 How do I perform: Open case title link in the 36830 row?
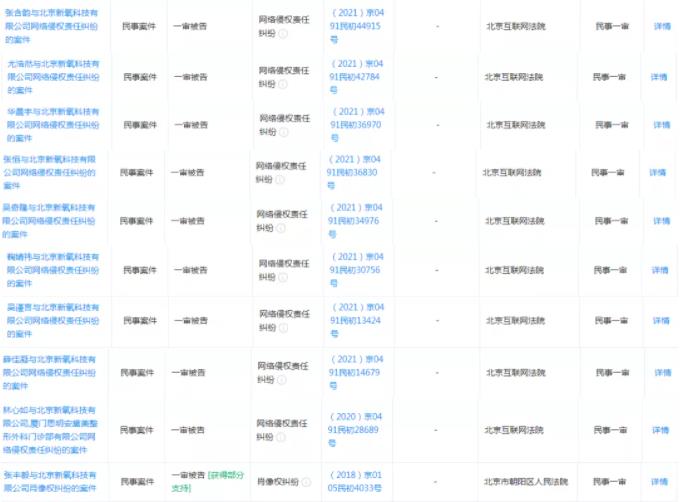50,172
